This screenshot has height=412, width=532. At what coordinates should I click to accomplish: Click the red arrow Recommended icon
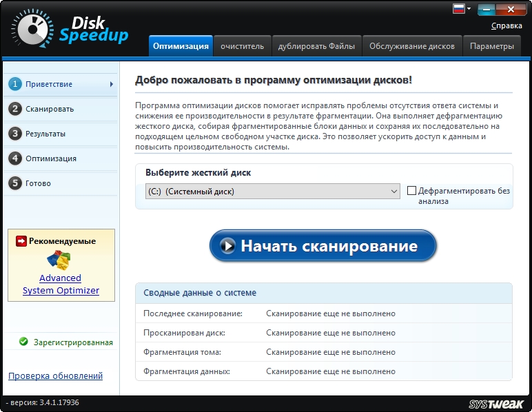pos(21,241)
